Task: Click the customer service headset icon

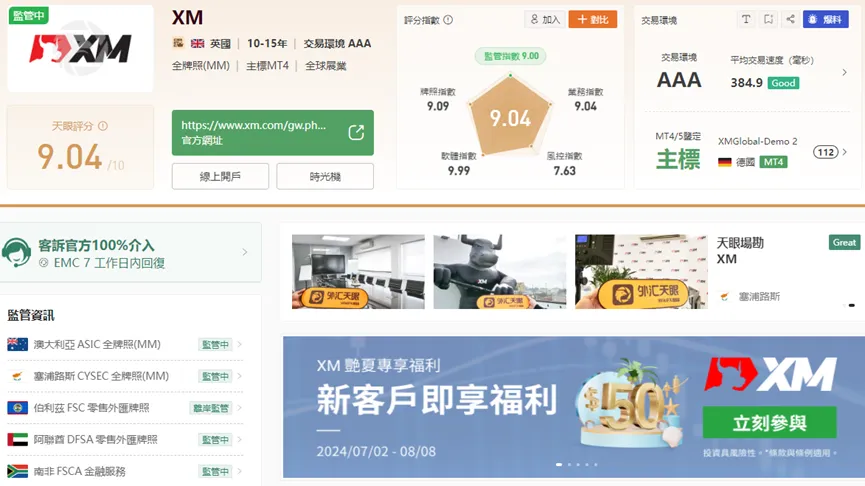Action: click(x=17, y=253)
